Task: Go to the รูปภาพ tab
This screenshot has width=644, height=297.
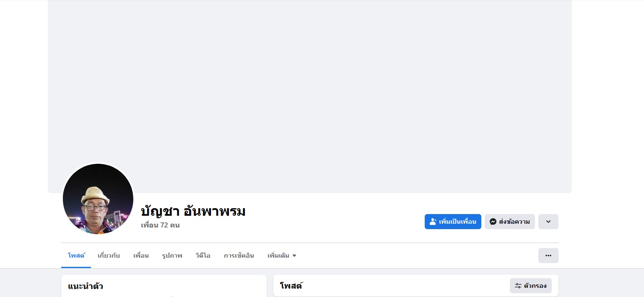Action: click(x=172, y=256)
